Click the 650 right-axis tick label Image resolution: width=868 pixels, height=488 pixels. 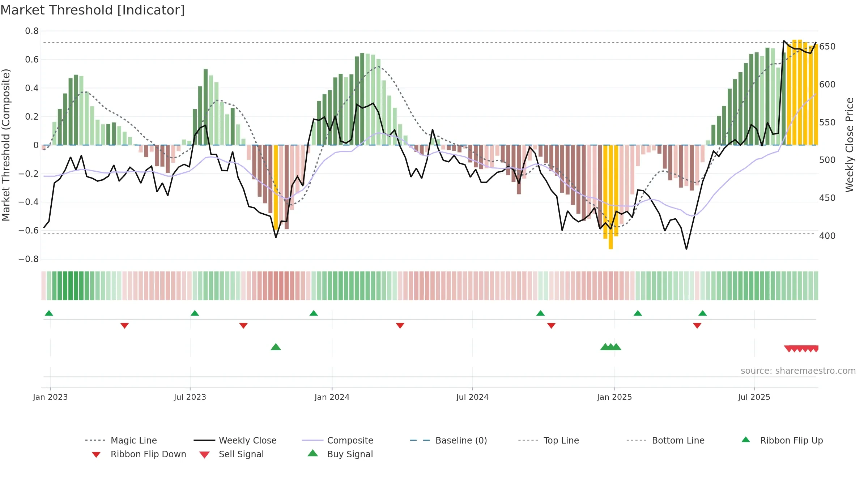point(827,47)
